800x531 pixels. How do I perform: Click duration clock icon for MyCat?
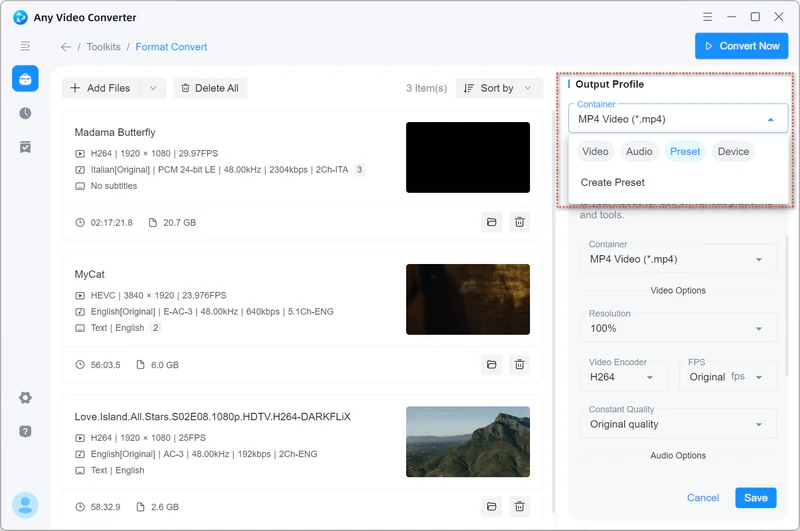(x=80, y=365)
